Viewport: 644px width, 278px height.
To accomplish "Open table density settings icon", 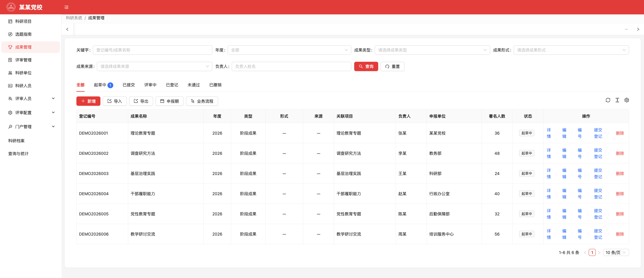I will coord(617,100).
